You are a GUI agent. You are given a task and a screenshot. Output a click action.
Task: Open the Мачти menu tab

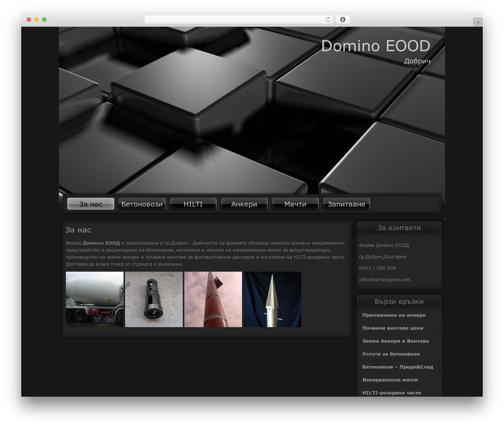(295, 204)
